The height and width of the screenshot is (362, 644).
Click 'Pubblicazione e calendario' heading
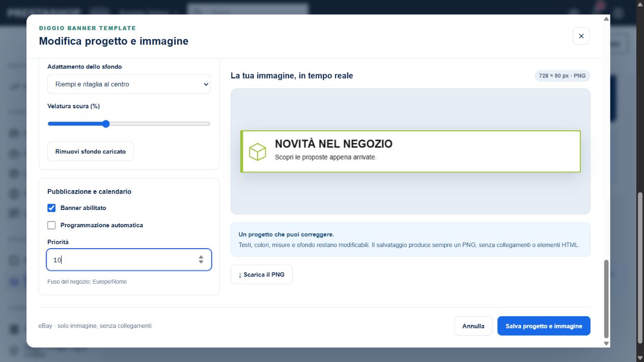pos(90,192)
